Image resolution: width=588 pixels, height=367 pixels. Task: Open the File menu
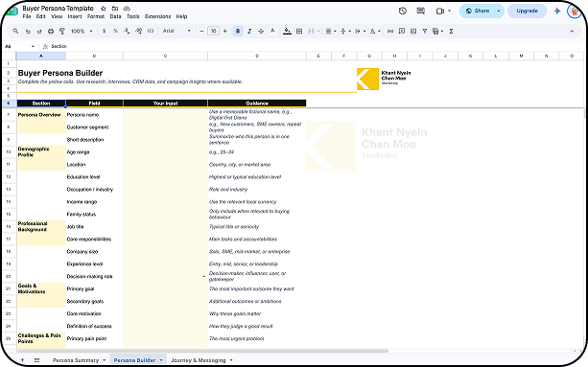pyautogui.click(x=27, y=16)
